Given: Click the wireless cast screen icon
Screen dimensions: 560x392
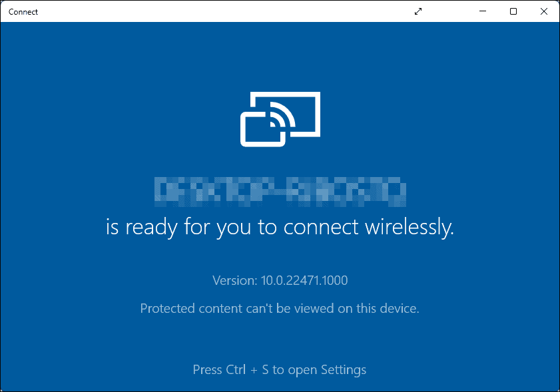Looking at the screenshot, I should coord(280,119).
